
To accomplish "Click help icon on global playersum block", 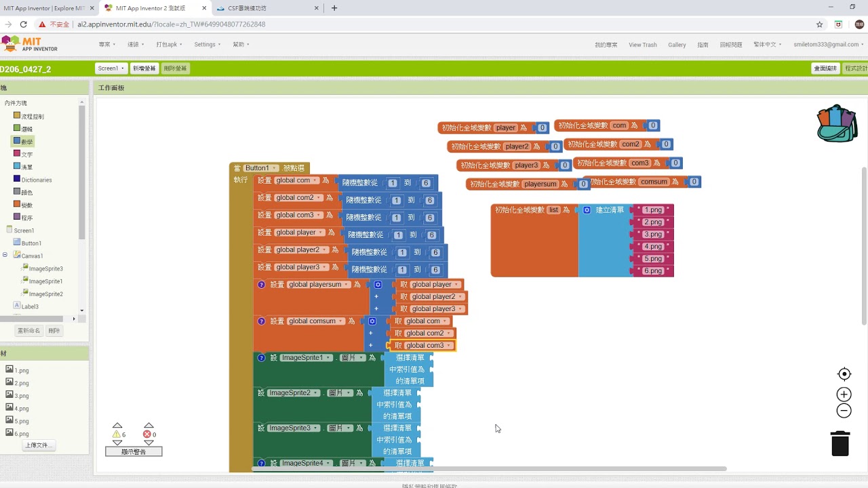I will pyautogui.click(x=261, y=285).
